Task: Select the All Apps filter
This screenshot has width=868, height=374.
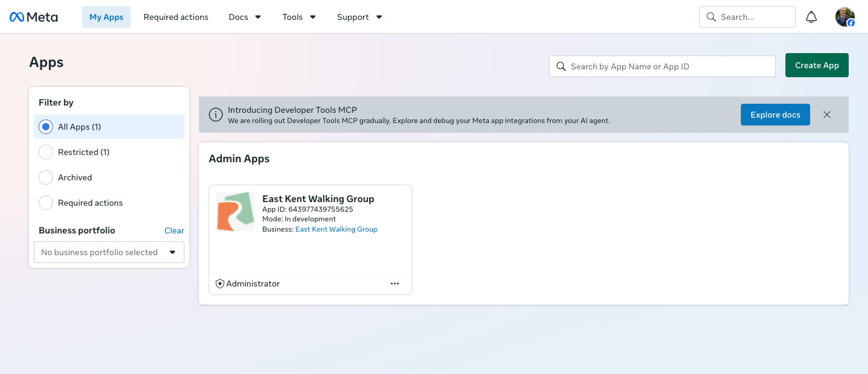Action: coord(109,127)
